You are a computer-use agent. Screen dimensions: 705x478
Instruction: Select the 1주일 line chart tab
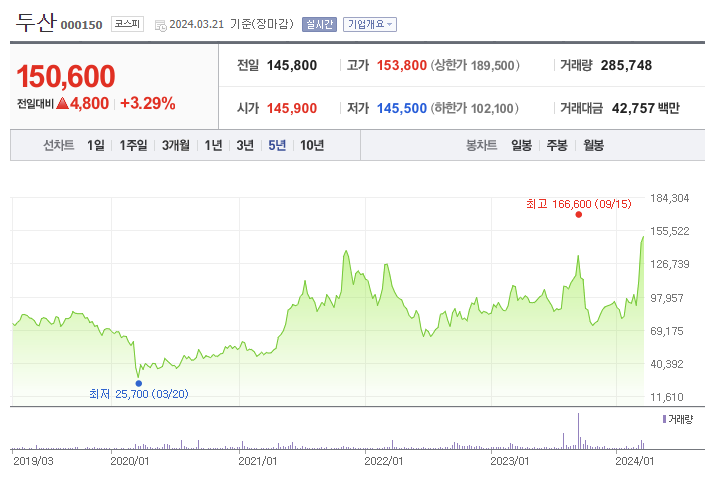pyautogui.click(x=133, y=145)
